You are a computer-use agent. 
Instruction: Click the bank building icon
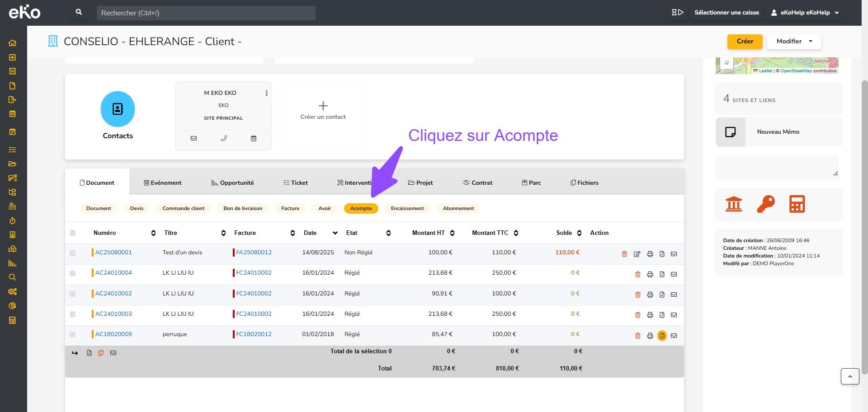(733, 204)
